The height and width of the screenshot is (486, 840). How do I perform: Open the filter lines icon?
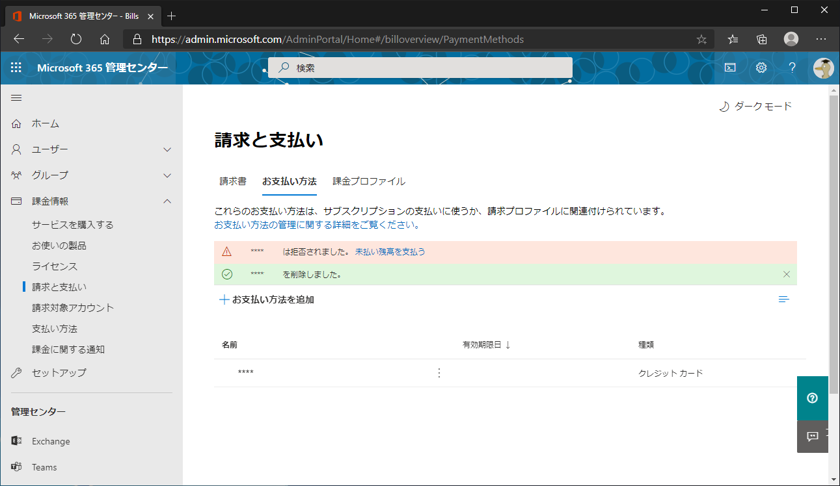783,300
